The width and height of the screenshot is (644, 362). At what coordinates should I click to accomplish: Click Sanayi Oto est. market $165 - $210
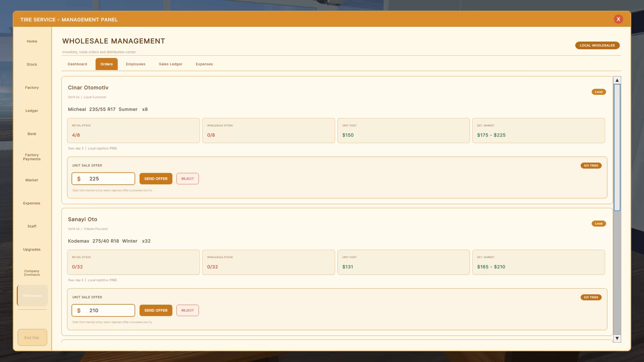tap(538, 262)
